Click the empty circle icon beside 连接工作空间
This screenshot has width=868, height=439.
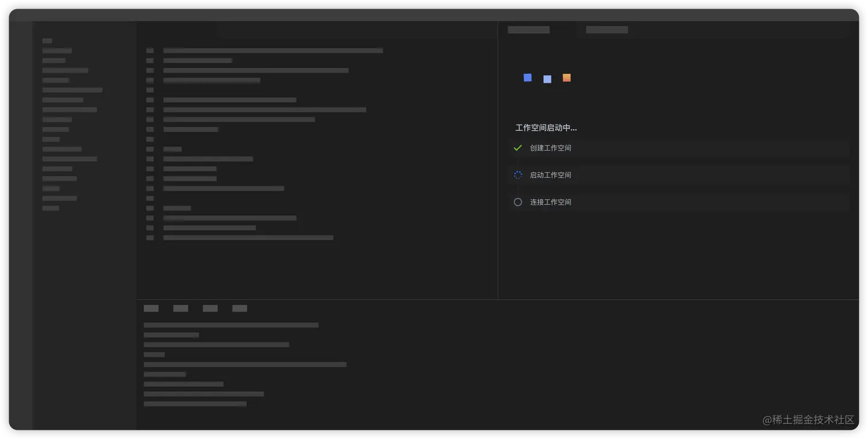(x=518, y=202)
